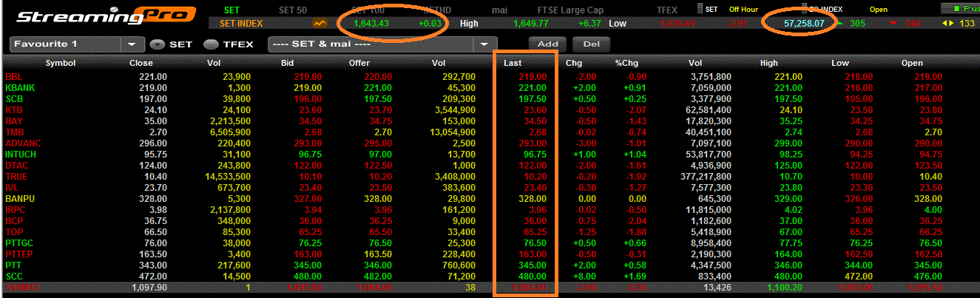Click the Last column header
Image resolution: width=980 pixels, height=298 pixels.
pos(513,63)
